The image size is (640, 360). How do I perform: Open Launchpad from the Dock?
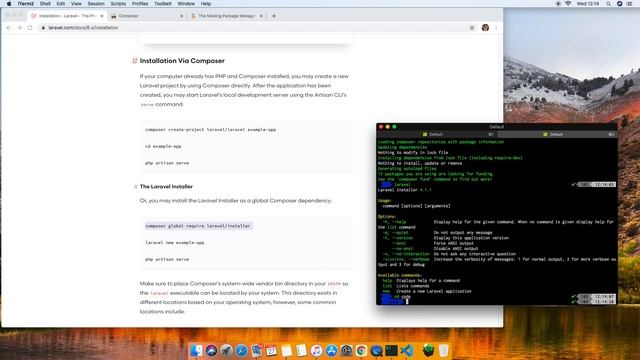pyautogui.click(x=227, y=350)
